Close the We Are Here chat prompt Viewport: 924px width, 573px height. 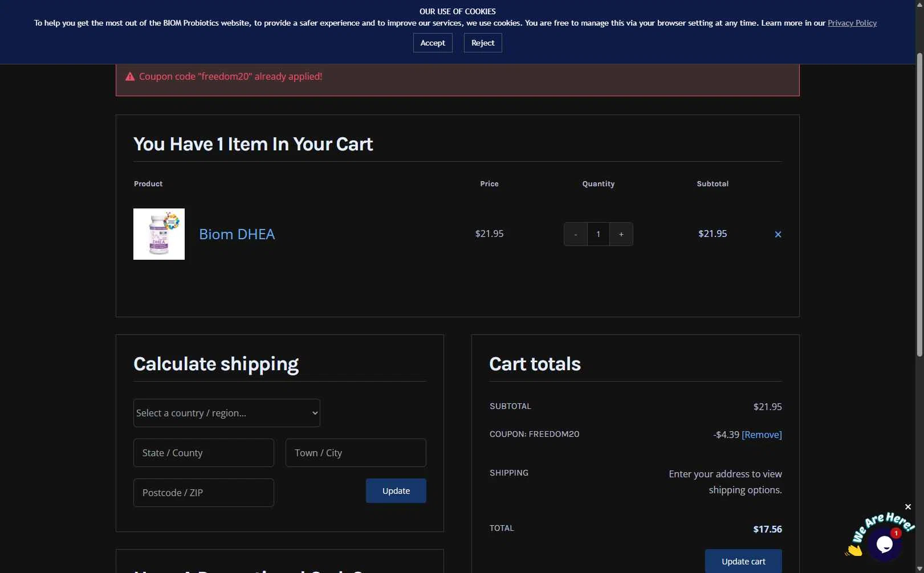coord(908,507)
